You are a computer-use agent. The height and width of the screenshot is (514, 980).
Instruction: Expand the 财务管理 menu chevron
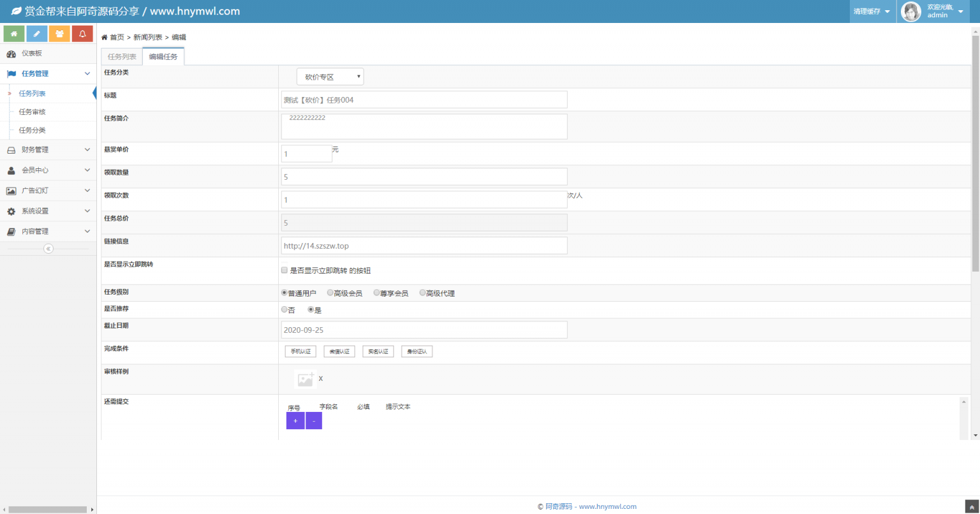click(x=87, y=150)
